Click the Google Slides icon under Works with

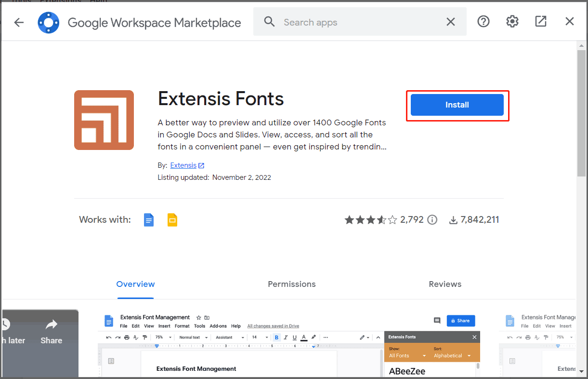(x=172, y=220)
